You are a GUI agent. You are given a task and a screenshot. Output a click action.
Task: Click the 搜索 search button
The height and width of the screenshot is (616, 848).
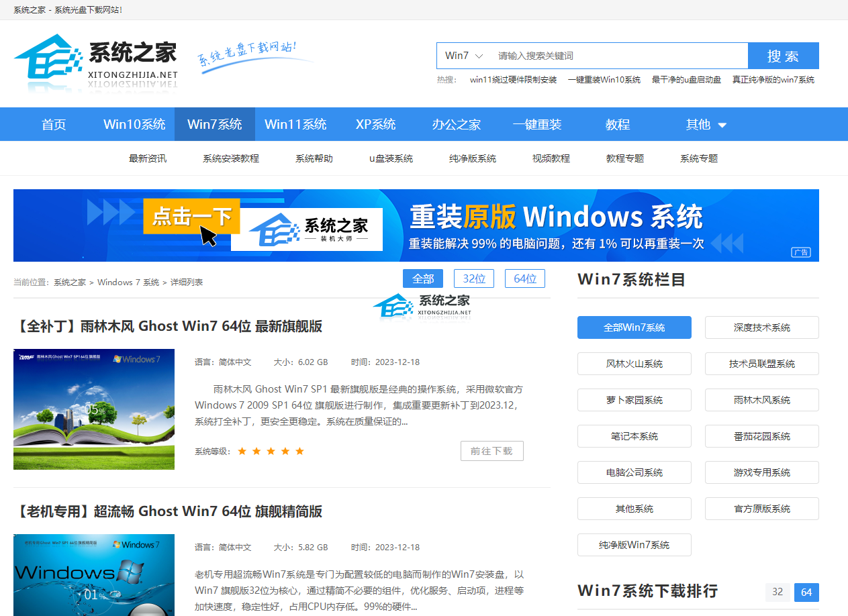click(x=783, y=56)
